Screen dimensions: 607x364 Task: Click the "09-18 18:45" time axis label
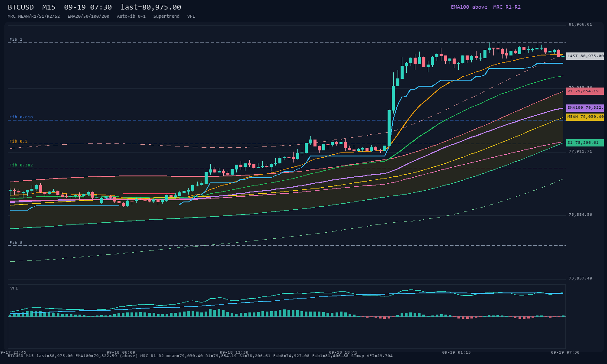click(343, 352)
